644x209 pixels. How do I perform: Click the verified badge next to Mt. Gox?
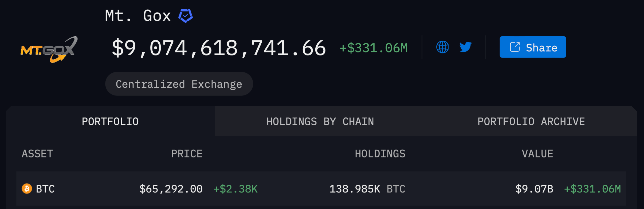click(x=186, y=16)
